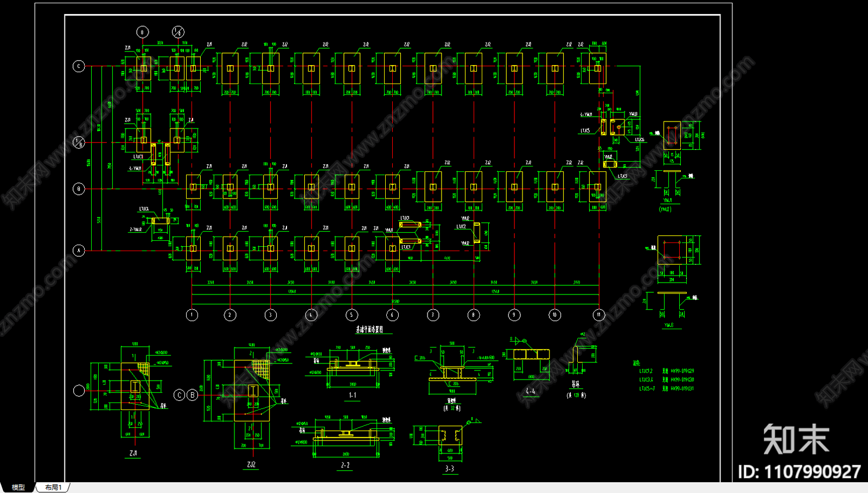Viewport: 868px width, 493px height.
Task: Select the LTJC1,2 note line
Action: (667, 372)
